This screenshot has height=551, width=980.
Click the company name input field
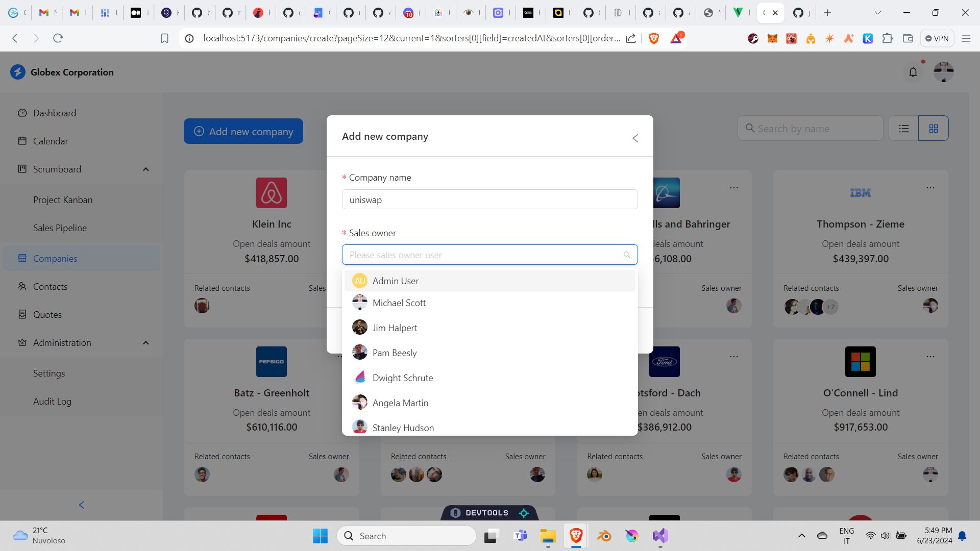pyautogui.click(x=489, y=199)
